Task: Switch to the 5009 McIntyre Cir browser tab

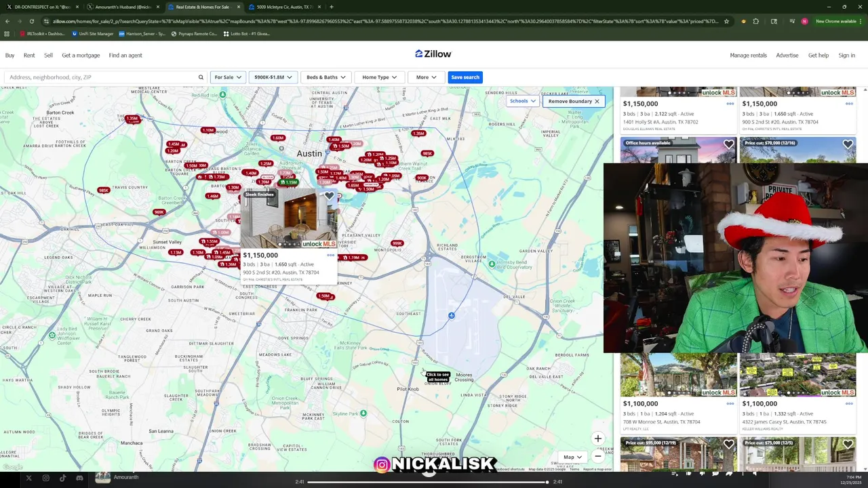Action: tap(283, 7)
